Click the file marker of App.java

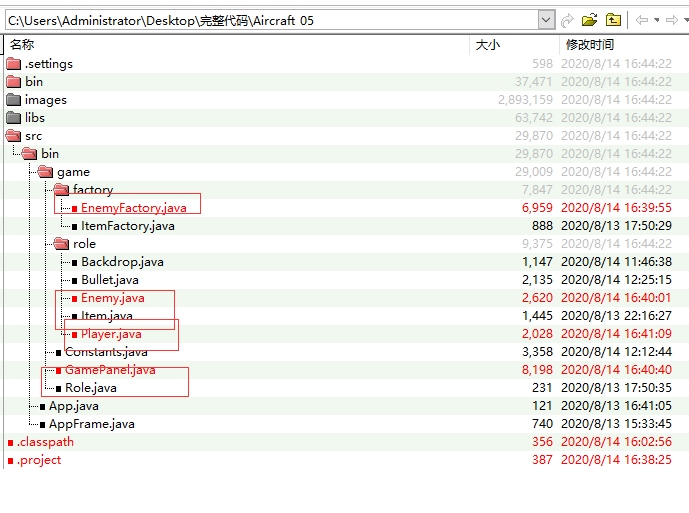click(x=42, y=407)
